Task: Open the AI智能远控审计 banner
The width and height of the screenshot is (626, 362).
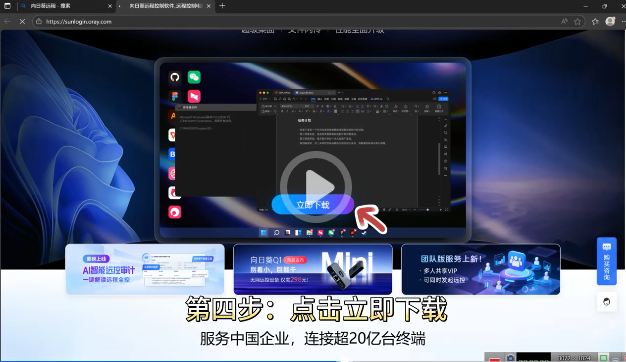Action: [145, 269]
